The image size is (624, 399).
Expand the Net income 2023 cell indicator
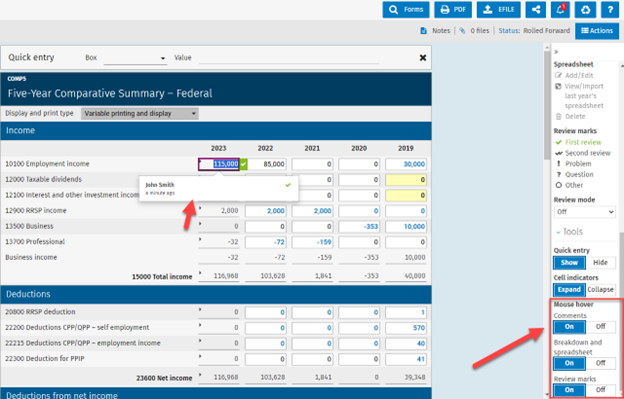point(200,374)
